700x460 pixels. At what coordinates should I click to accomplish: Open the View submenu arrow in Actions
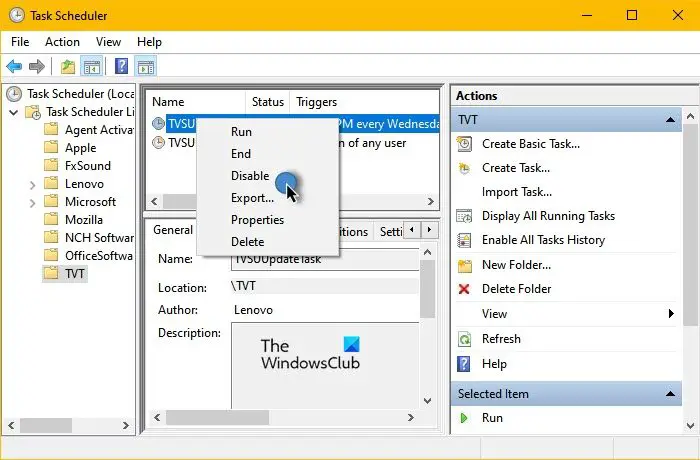671,314
